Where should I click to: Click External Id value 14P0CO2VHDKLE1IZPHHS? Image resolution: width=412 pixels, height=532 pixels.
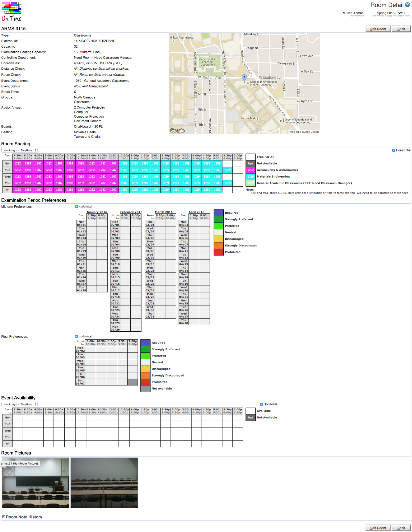tap(94, 41)
